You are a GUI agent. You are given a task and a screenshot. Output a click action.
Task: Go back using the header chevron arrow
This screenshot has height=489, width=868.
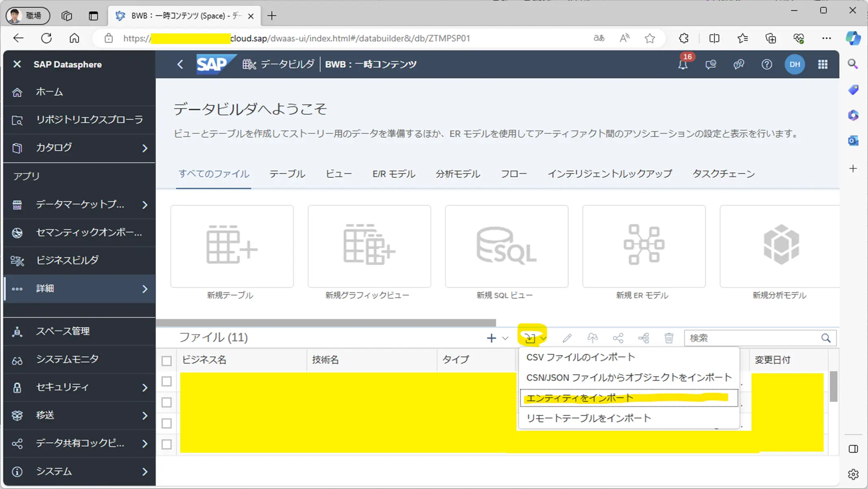pos(180,64)
